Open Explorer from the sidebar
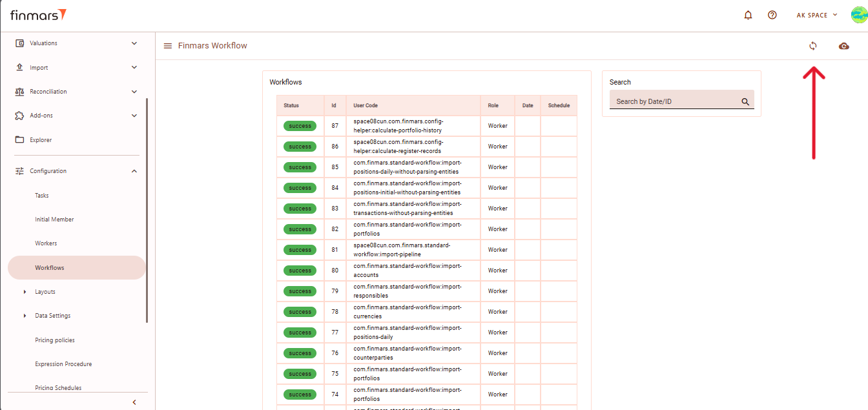Viewport: 868px width, 410px height. coord(41,140)
